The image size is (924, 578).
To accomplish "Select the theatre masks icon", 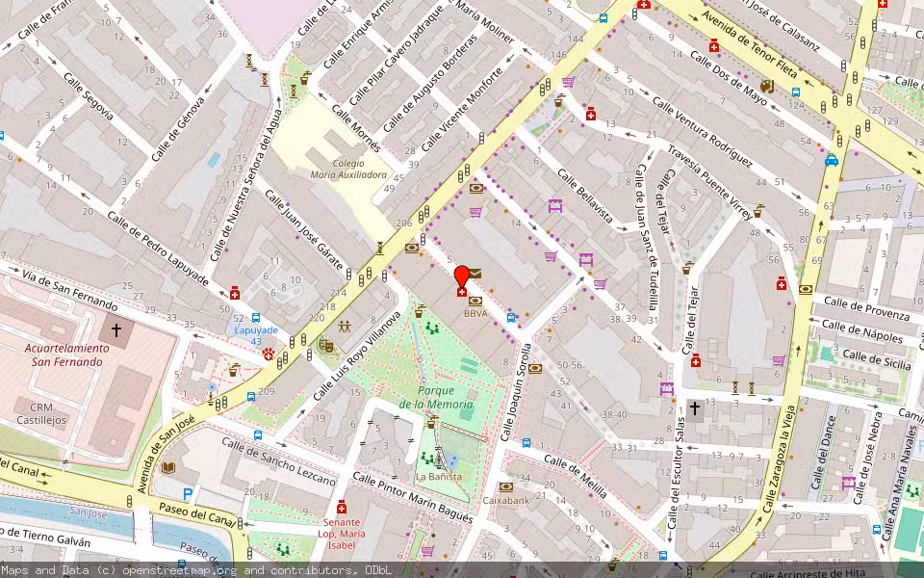I will pyautogui.click(x=326, y=345).
